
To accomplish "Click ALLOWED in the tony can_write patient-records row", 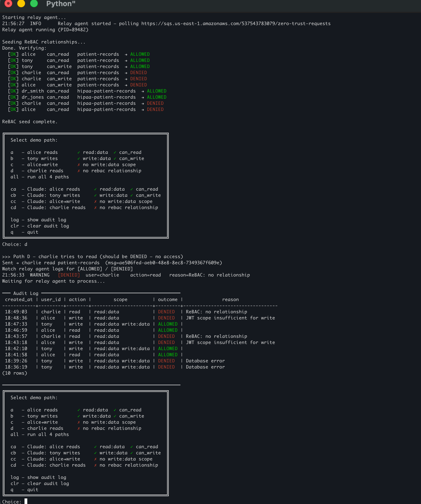I will 140,67.
